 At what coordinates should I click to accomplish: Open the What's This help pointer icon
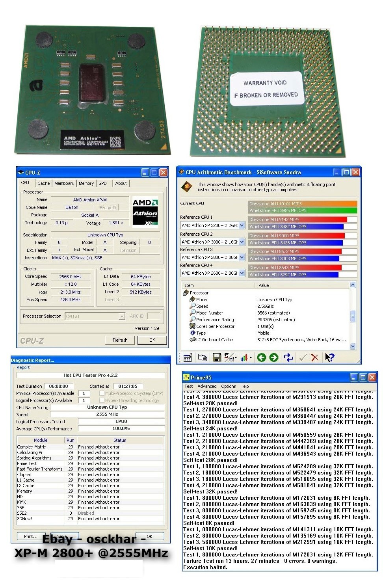329,357
